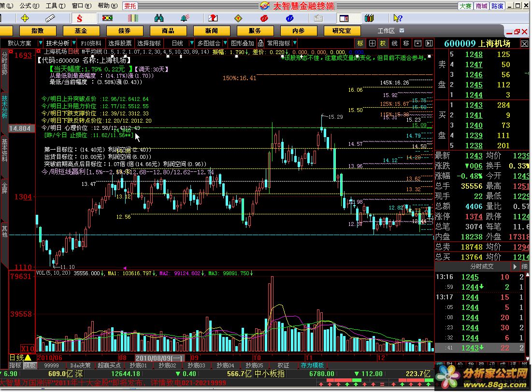532x392 pixels.
Task: Select the 抄底01 indicator tab
Action: point(138,365)
